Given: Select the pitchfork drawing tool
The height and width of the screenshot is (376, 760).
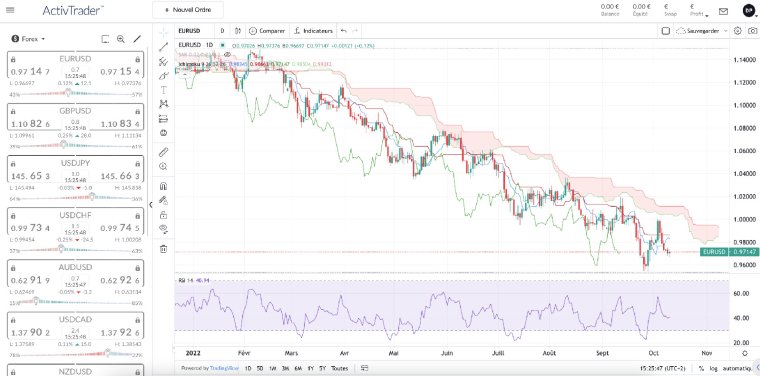Looking at the screenshot, I should (x=164, y=62).
